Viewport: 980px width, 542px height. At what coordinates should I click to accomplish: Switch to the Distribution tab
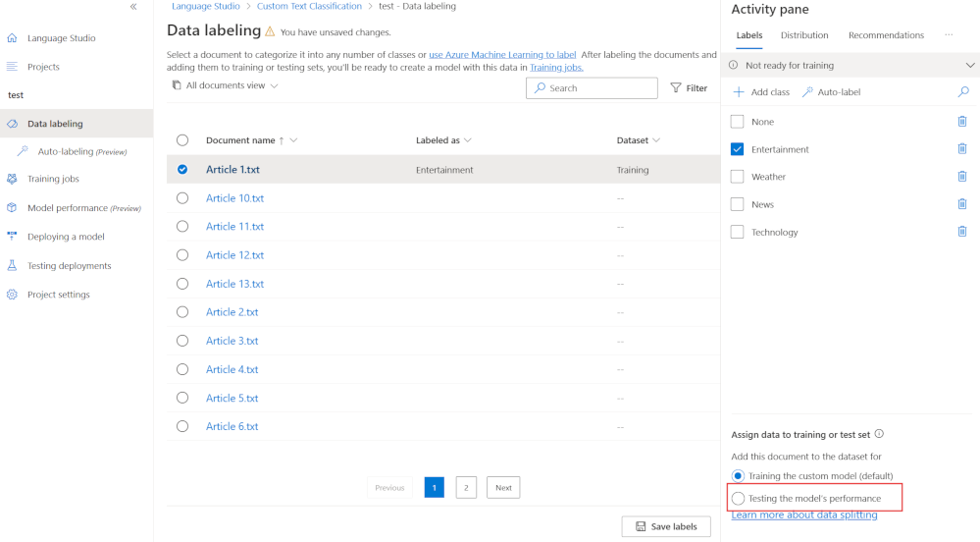tap(804, 35)
